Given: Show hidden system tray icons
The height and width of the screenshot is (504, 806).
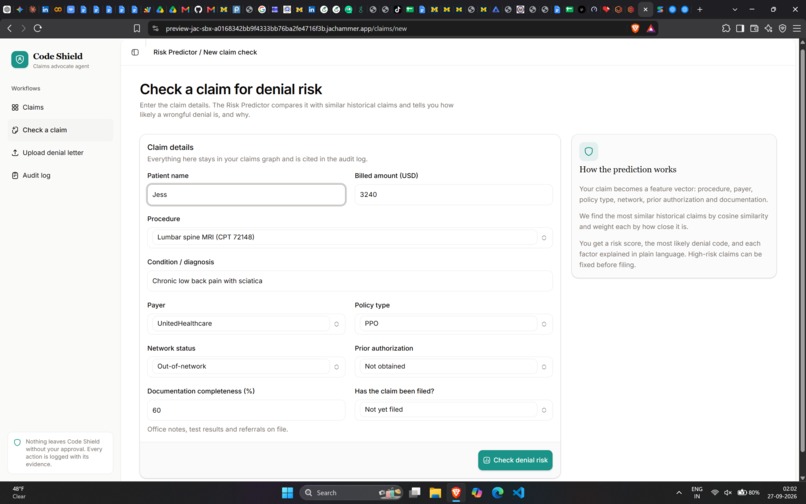Looking at the screenshot, I should click(679, 493).
